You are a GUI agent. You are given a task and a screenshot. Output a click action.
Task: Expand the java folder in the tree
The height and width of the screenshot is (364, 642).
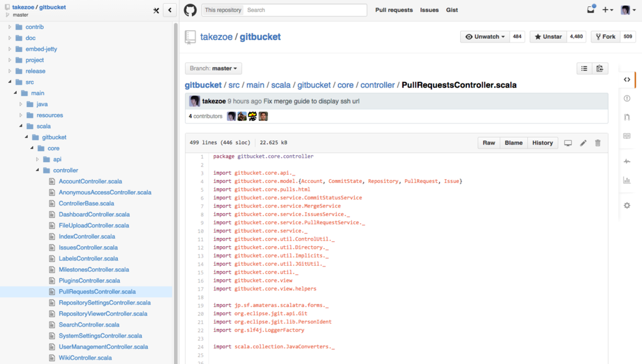19,104
